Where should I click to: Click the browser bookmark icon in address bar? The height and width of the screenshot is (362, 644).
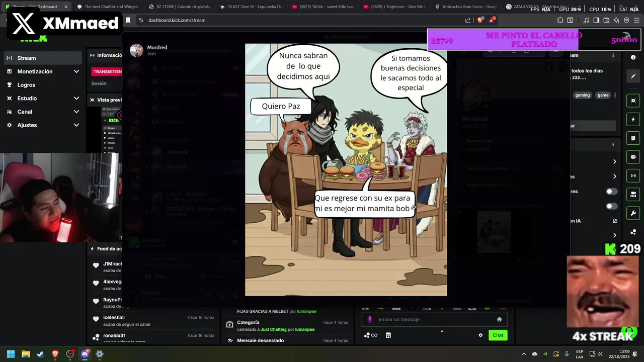[128, 20]
